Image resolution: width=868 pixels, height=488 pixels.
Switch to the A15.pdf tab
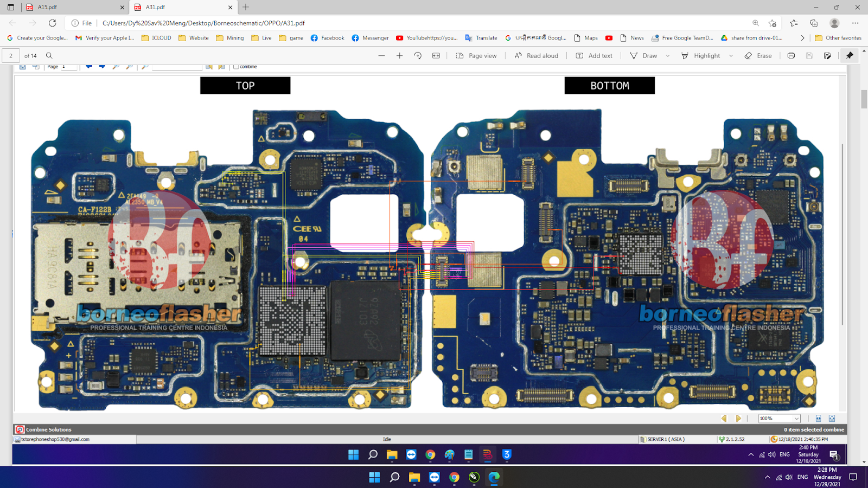[x=75, y=7]
